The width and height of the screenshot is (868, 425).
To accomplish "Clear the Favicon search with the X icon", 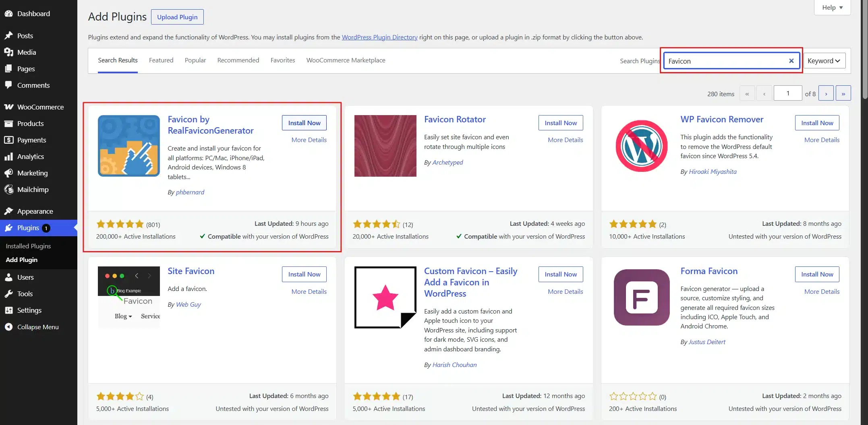I will (x=791, y=61).
